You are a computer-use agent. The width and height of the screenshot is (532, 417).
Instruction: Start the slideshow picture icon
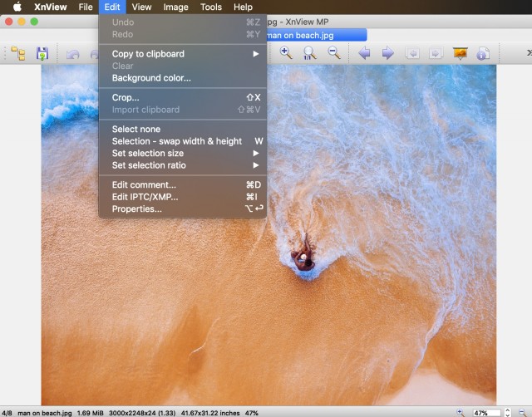click(460, 53)
